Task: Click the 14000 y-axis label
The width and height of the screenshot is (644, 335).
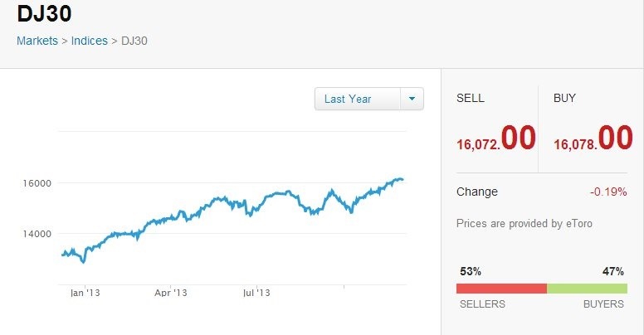Action: tap(37, 234)
